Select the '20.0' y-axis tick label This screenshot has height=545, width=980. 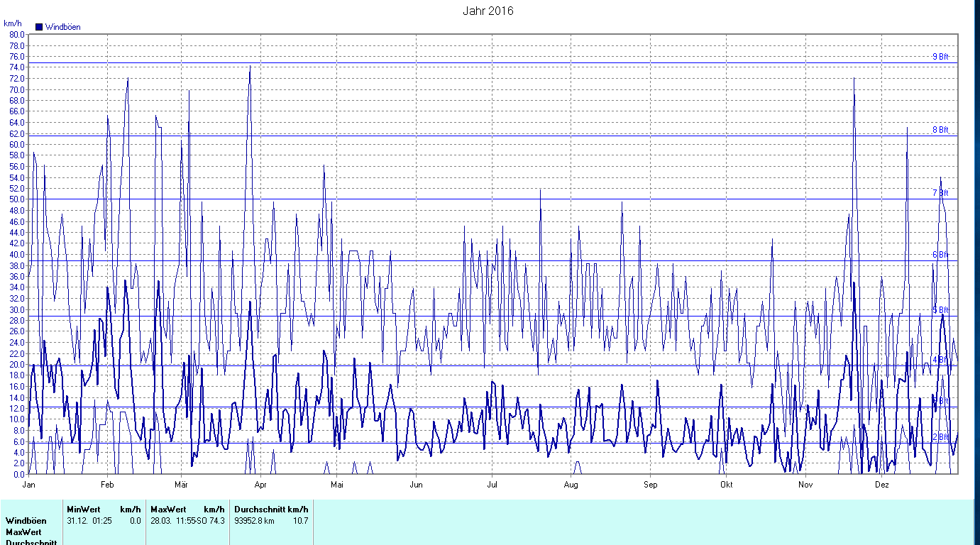tap(17, 365)
